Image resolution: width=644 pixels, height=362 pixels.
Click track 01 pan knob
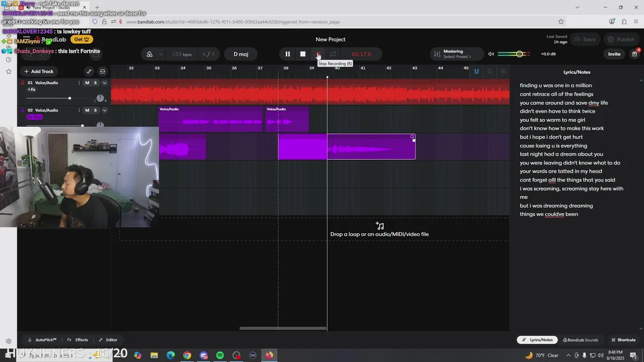pos(100,98)
